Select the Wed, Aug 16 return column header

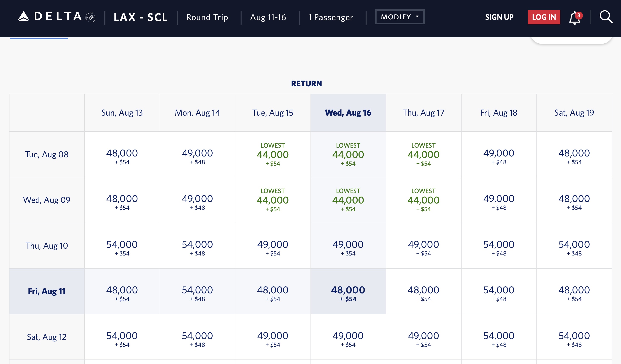click(348, 113)
